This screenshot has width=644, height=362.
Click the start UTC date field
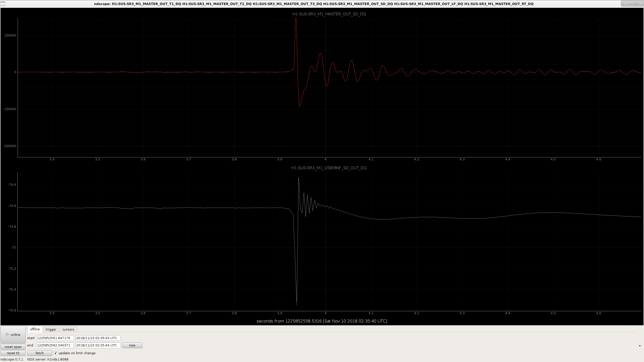(x=98, y=338)
